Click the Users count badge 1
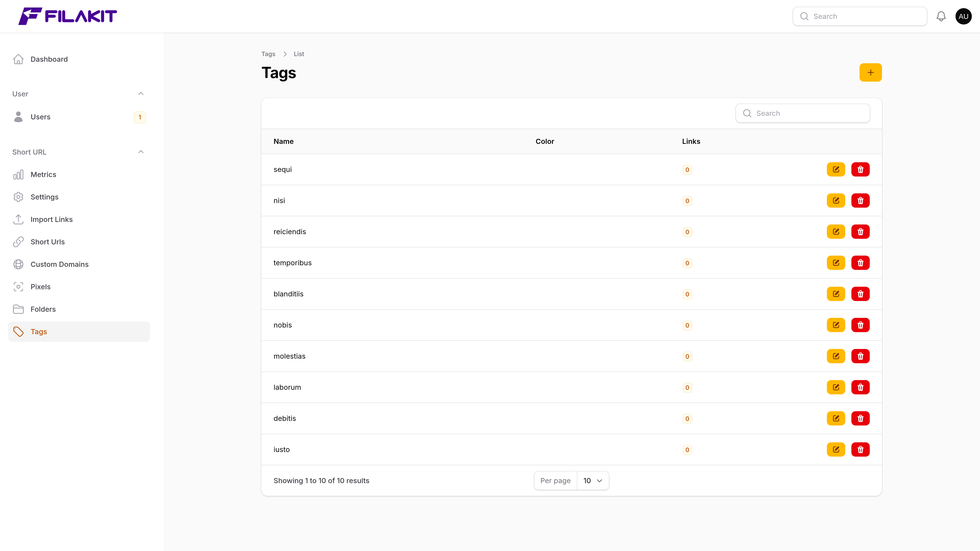Image resolution: width=980 pixels, height=551 pixels. tap(140, 117)
